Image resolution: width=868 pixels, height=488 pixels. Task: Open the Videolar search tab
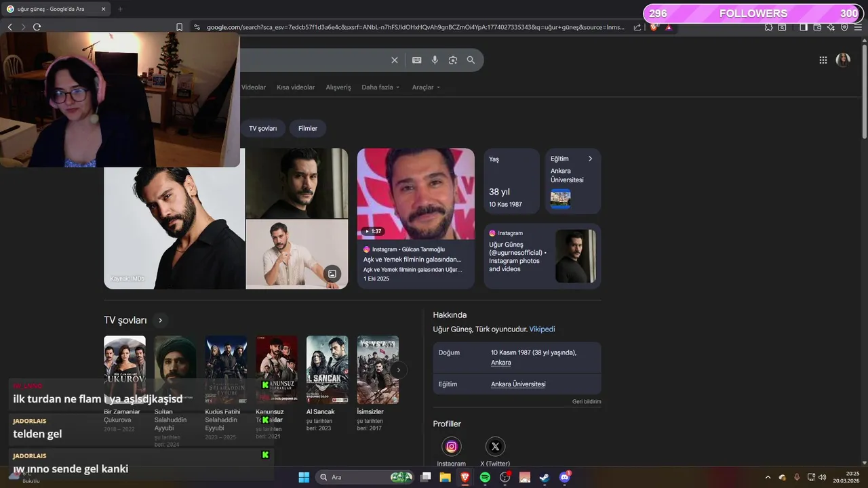(254, 87)
